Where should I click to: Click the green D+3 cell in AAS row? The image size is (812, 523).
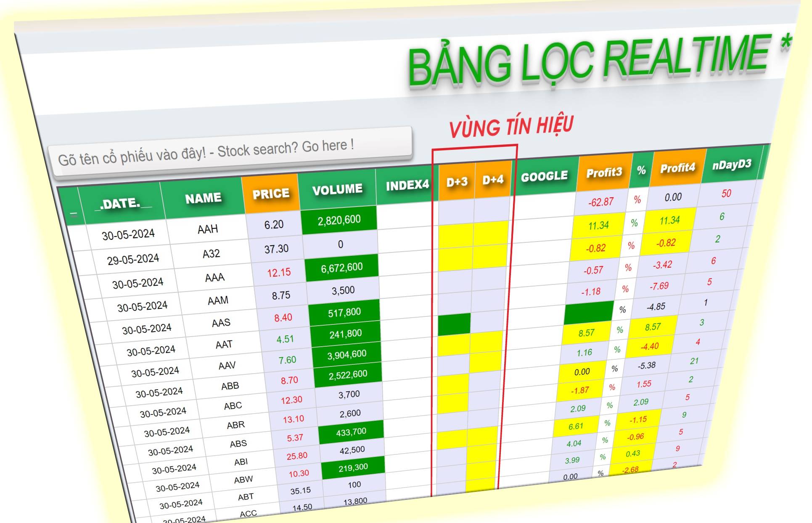(x=454, y=324)
